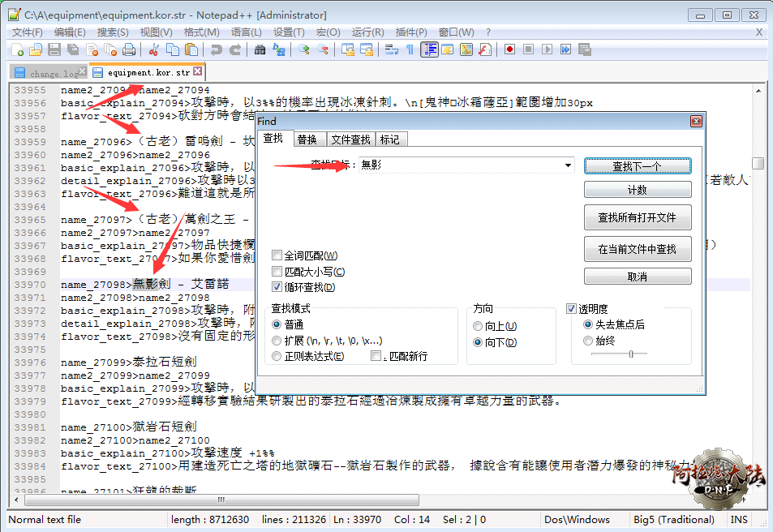Check the 匹配大小写 option
The height and width of the screenshot is (532, 773).
277,272
